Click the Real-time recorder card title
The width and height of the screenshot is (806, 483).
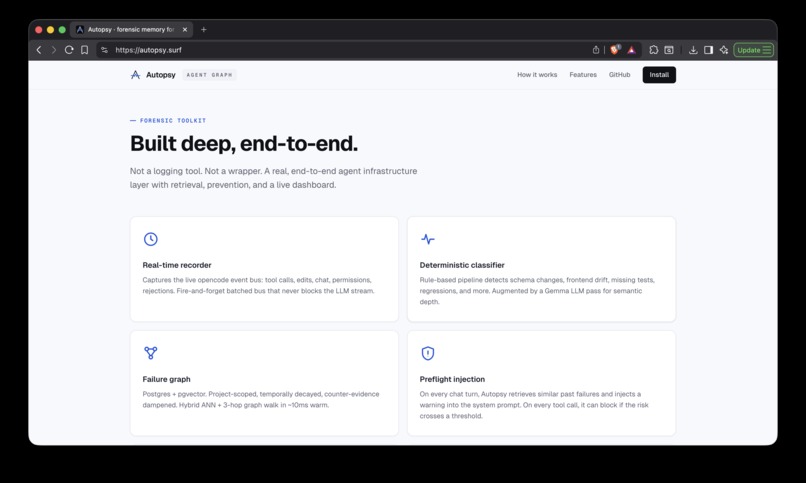point(177,265)
